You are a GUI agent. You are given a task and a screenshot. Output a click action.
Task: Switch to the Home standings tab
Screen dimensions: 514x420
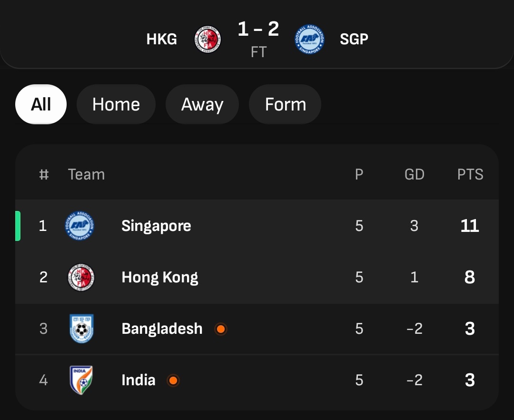coord(116,104)
